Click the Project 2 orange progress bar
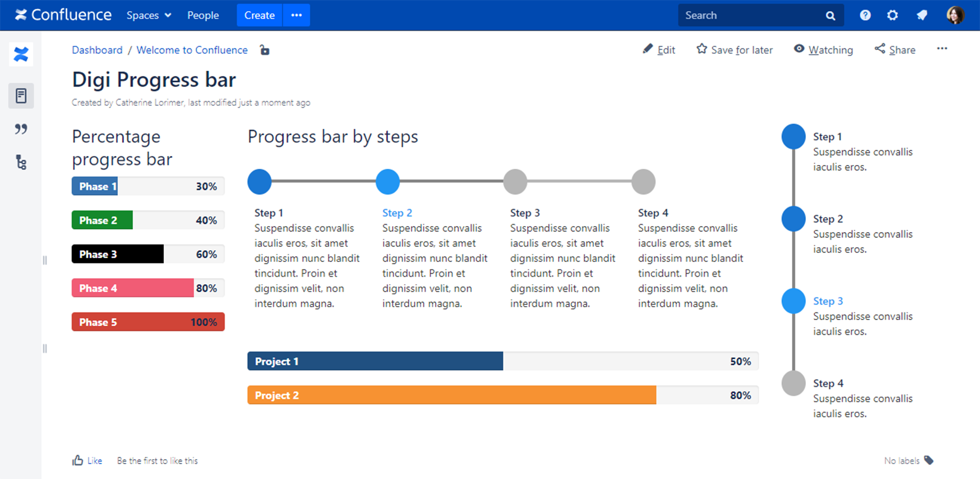Viewport: 980px width, 479px height. click(503, 395)
